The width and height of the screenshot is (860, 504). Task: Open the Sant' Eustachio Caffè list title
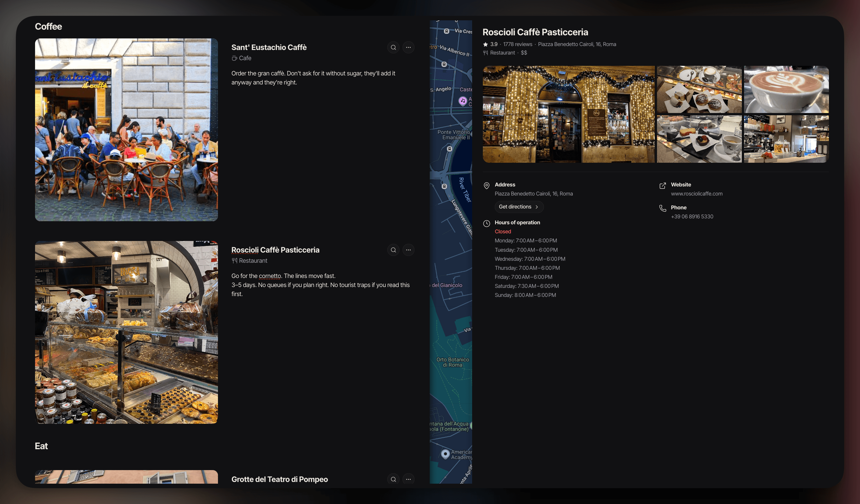click(269, 47)
